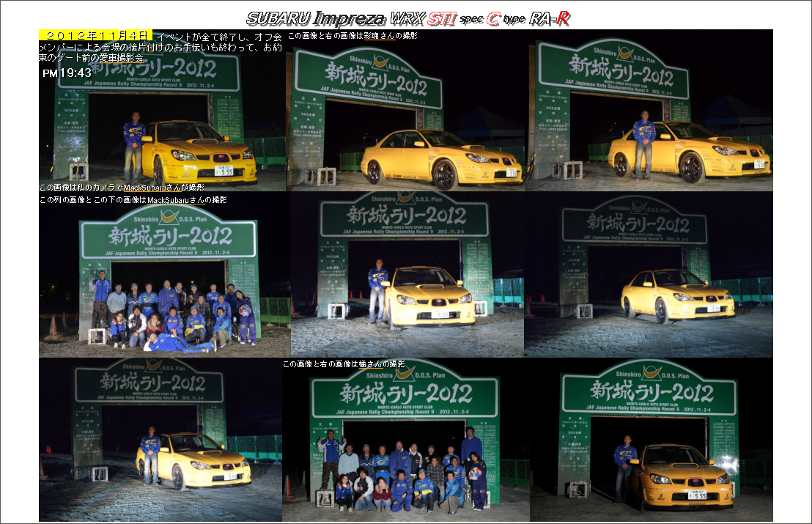Open bottom-right photo of driver beside car

click(652, 440)
